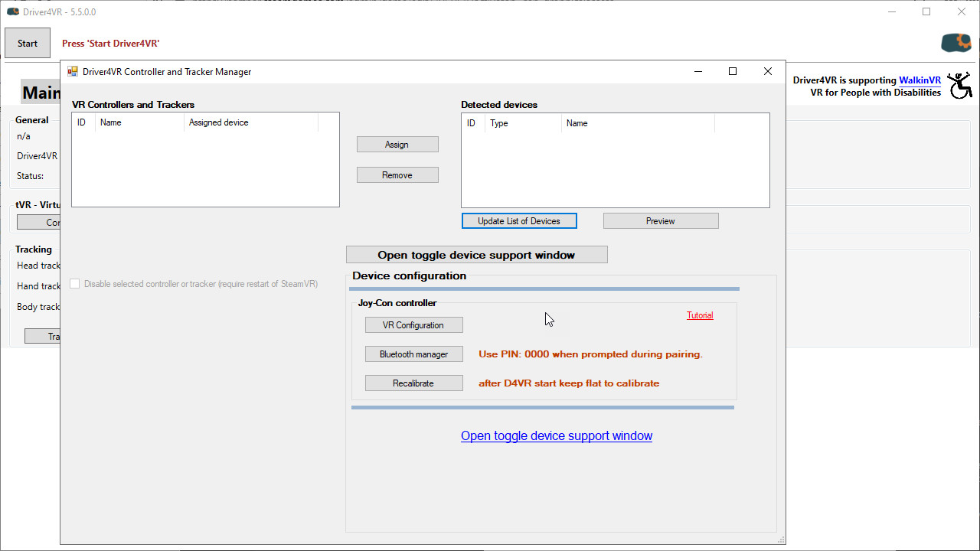Click the Controller and Tracker Manager window icon

tap(73, 71)
